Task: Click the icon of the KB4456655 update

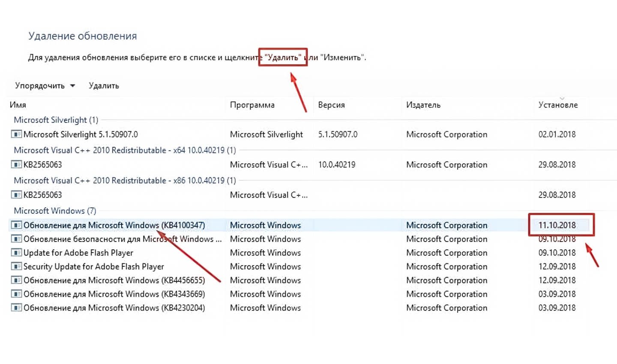Action: pos(16,280)
